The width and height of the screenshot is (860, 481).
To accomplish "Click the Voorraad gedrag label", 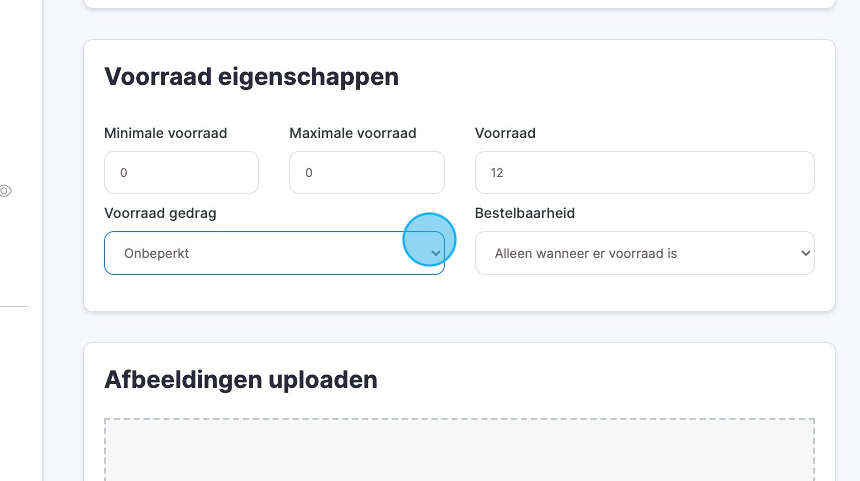I will [160, 213].
